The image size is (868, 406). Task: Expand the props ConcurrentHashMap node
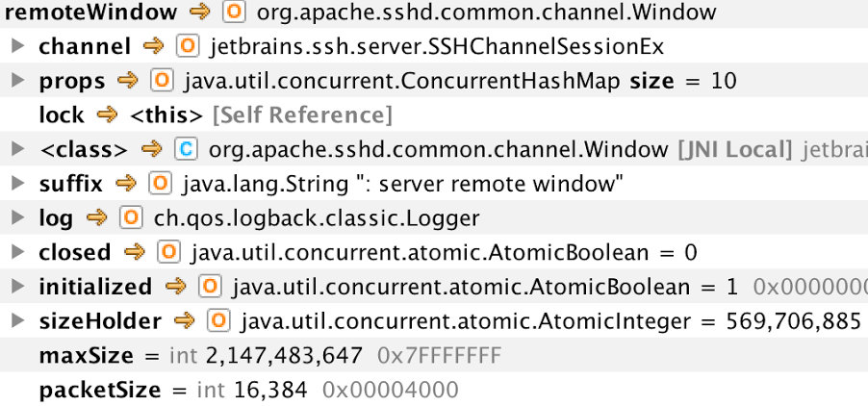click(17, 80)
